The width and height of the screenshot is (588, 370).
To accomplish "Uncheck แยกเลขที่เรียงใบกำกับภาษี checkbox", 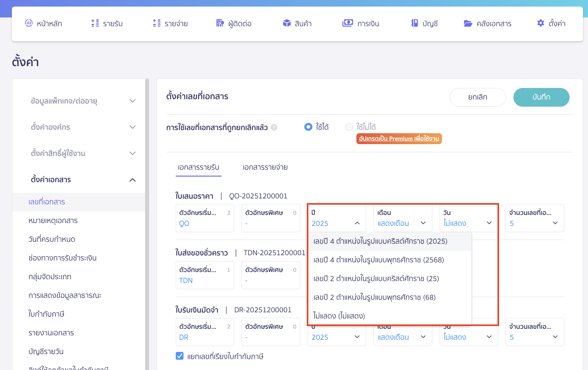I will pyautogui.click(x=179, y=356).
